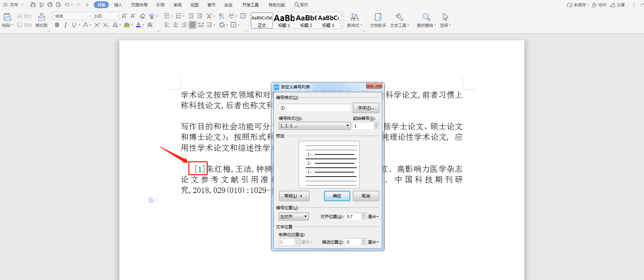Image resolution: width=644 pixels, height=280 pixels.
Task: Open the 厘米 unit dropdown for 缩进位置
Action: pyautogui.click(x=373, y=242)
